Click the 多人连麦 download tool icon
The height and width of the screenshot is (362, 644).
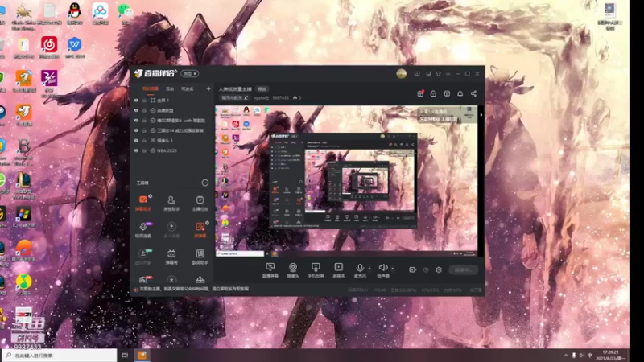pyautogui.click(x=171, y=229)
